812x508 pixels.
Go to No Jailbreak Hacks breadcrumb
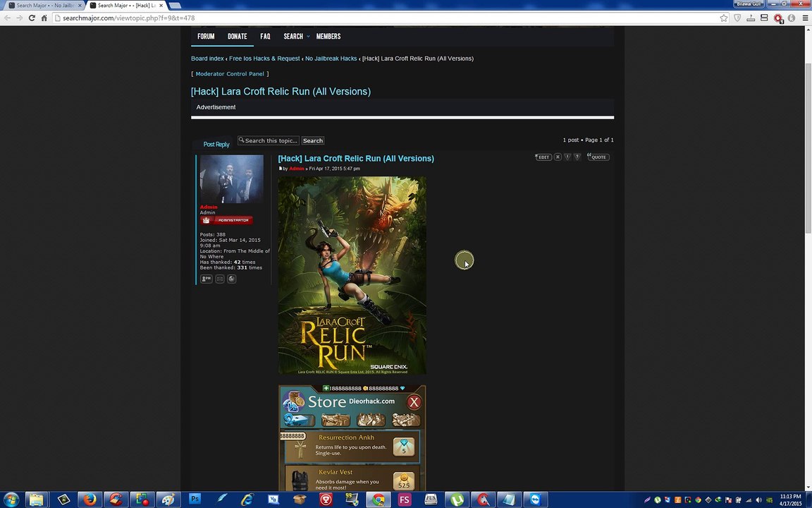(331, 59)
